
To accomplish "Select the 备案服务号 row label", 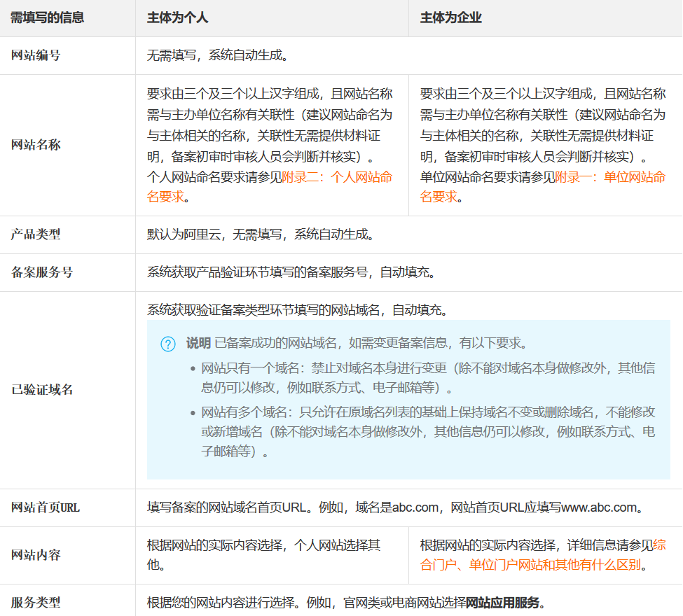I will point(42,272).
